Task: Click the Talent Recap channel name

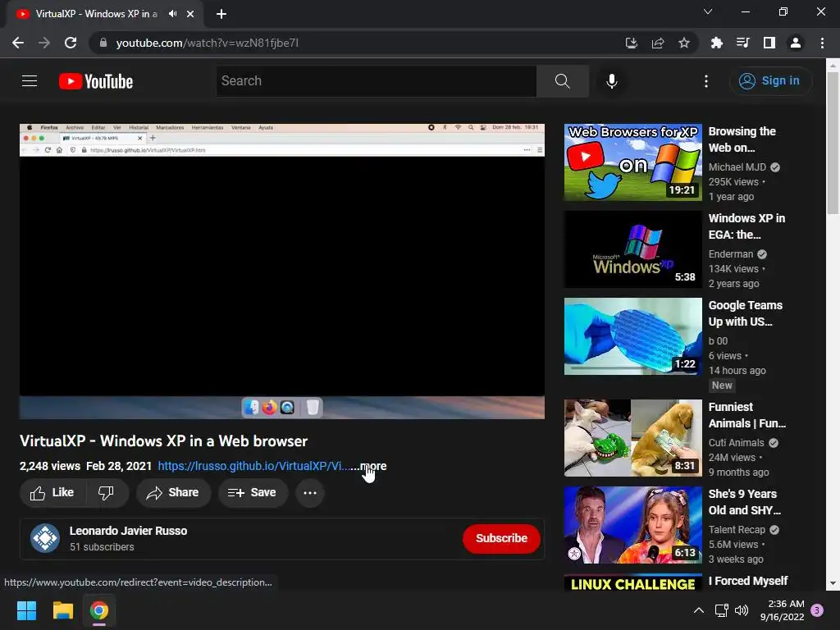Action: point(737,529)
